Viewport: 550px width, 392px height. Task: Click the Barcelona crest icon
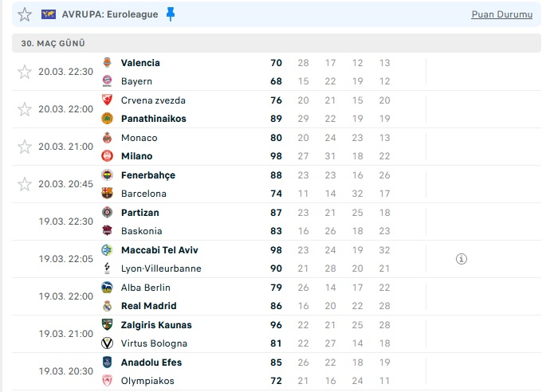coord(107,193)
